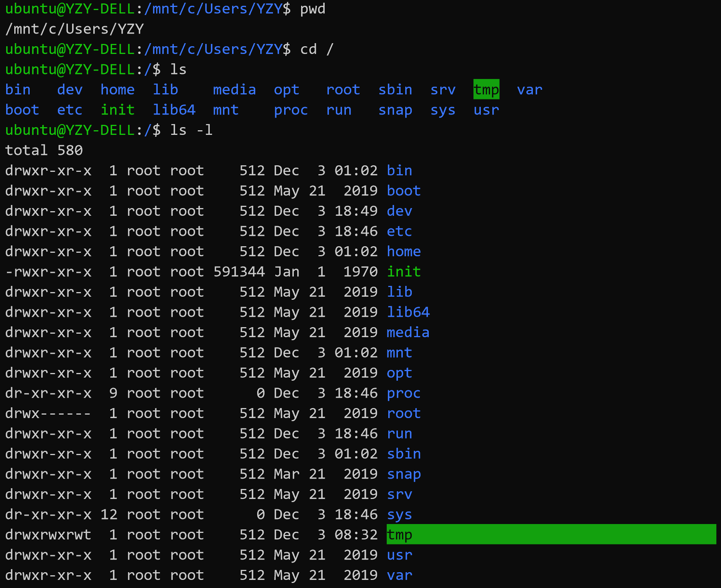Click green 'init' in the short ls output
Viewport: 721px width, 588px height.
[x=118, y=110]
